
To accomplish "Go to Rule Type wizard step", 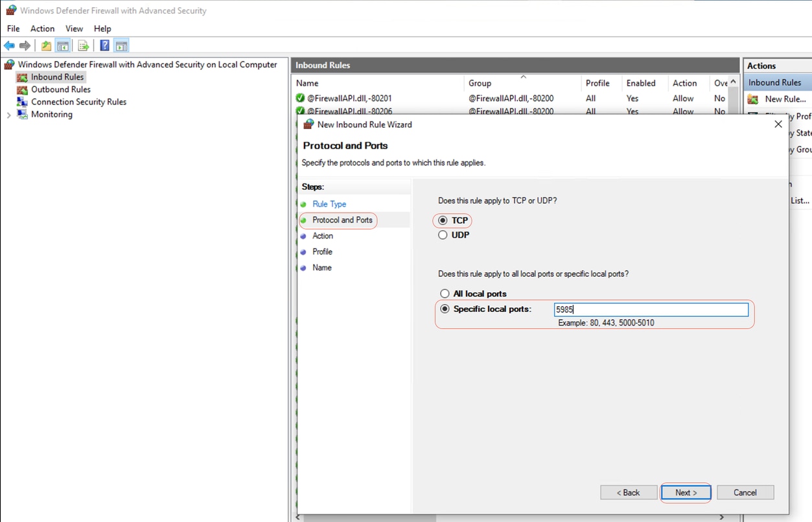I will [x=329, y=204].
